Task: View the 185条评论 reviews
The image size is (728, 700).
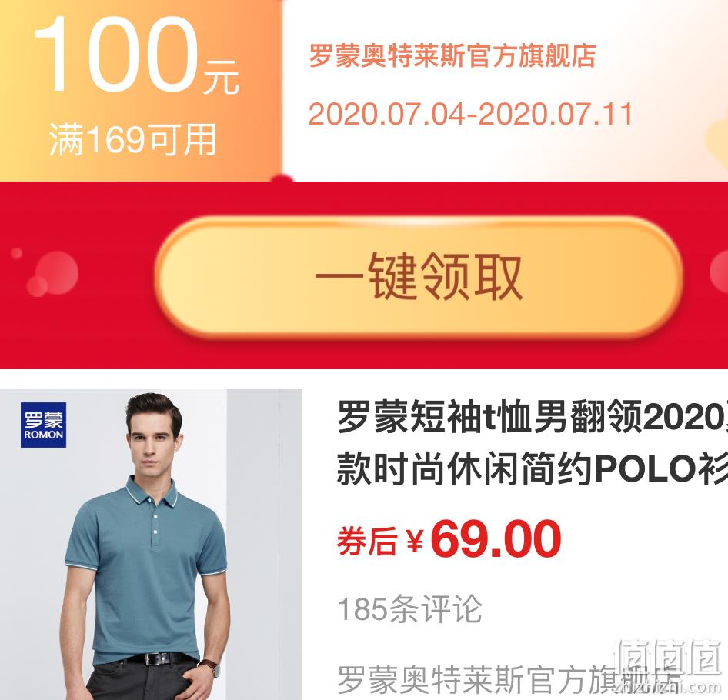Action: (409, 609)
